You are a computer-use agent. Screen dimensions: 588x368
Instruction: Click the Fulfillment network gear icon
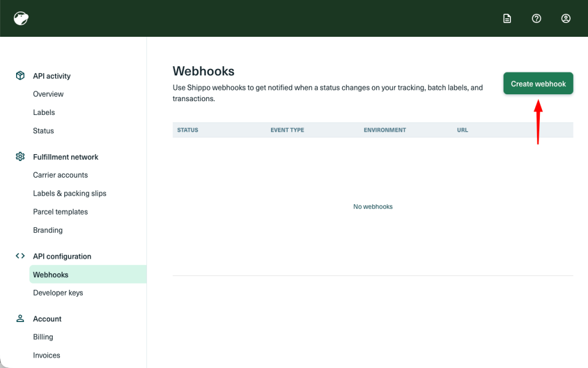click(x=20, y=156)
